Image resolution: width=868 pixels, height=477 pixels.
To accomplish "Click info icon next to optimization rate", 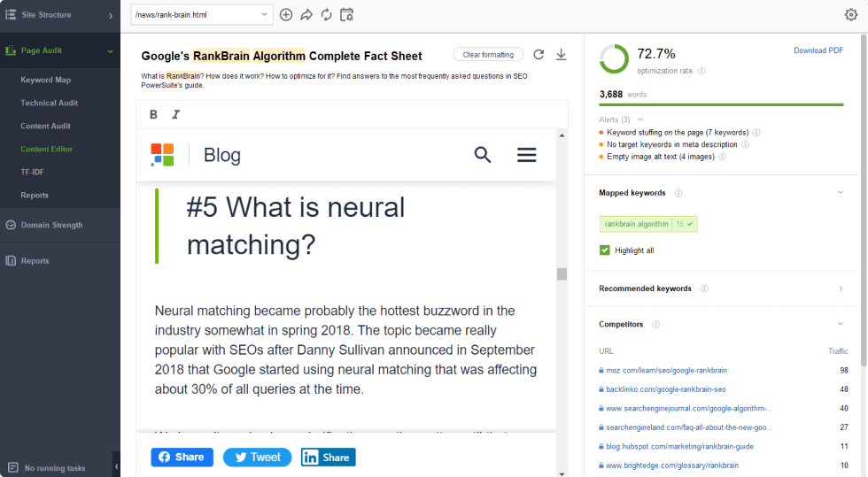I will click(x=701, y=71).
